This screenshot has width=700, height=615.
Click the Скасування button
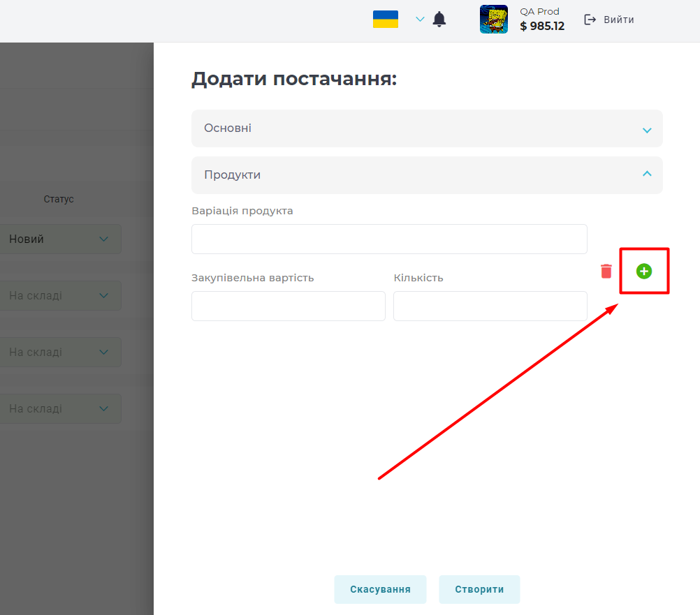380,589
